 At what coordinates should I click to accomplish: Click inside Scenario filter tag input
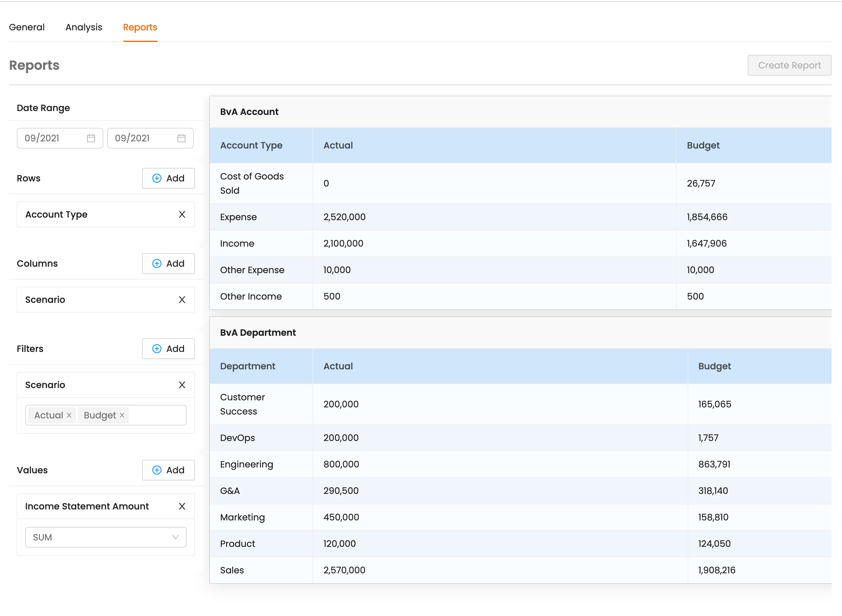(157, 416)
